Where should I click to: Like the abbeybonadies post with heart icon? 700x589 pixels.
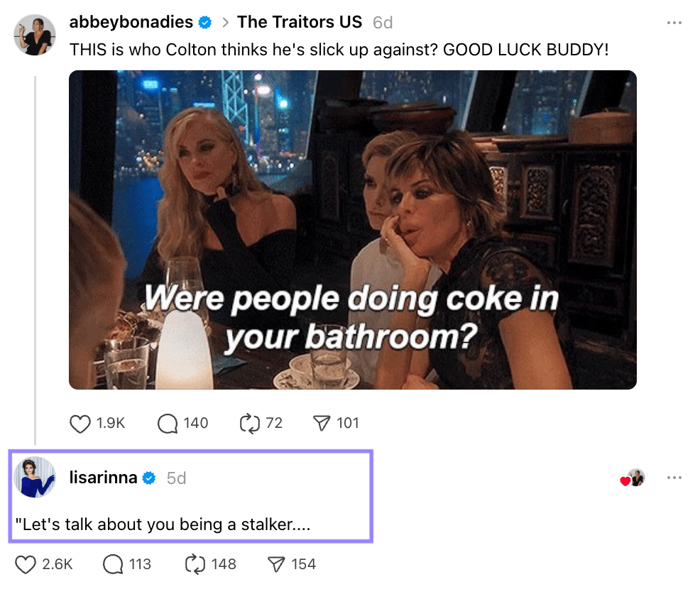80,424
